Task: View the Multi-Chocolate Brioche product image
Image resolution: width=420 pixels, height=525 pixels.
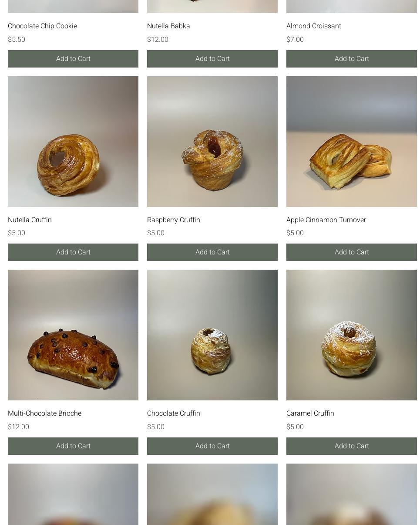Action: click(73, 335)
